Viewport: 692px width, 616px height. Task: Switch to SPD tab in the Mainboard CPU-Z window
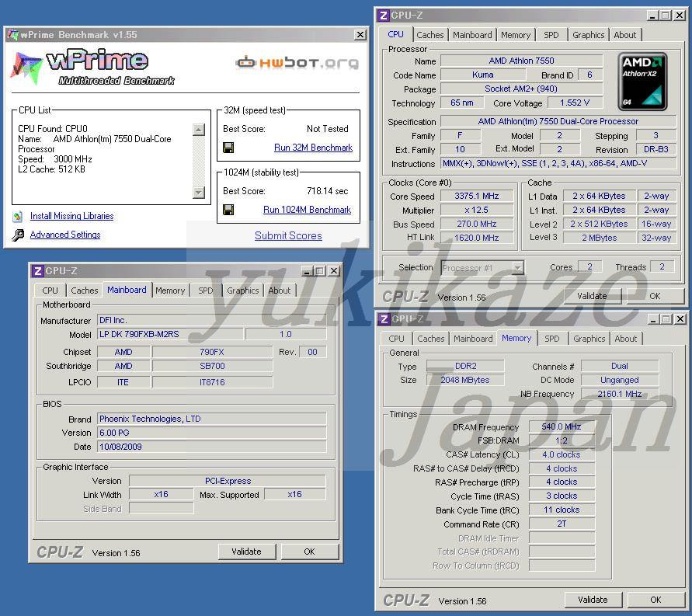click(205, 291)
